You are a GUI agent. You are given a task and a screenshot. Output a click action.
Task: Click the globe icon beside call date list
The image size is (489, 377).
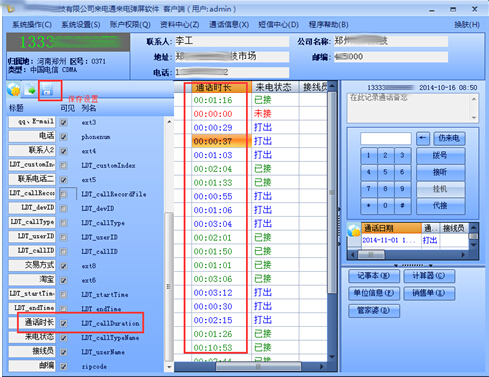[354, 230]
